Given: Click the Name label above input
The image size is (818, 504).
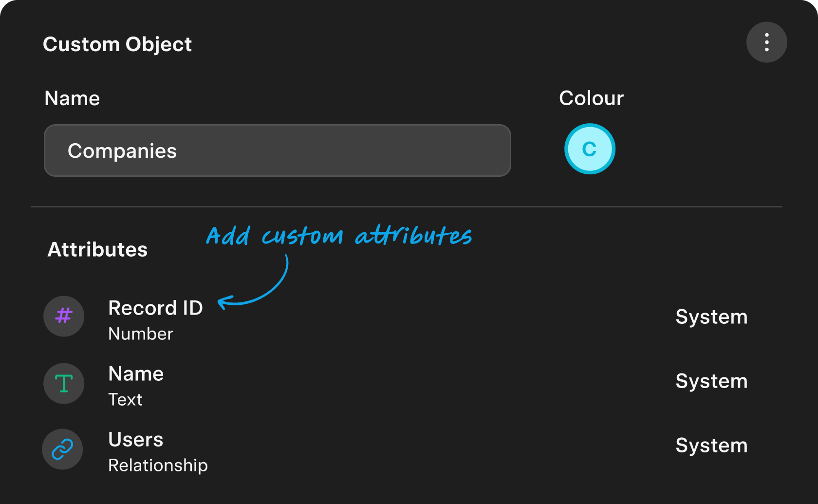Looking at the screenshot, I should point(72,98).
